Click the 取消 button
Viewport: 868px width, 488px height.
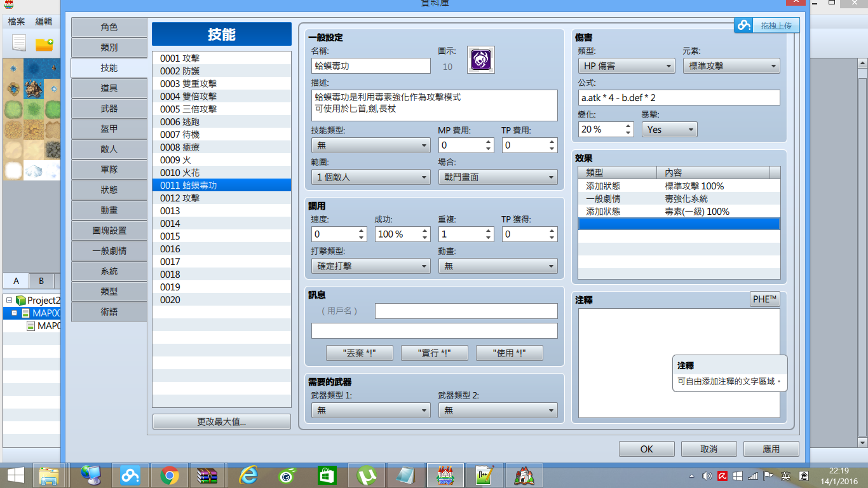(709, 449)
